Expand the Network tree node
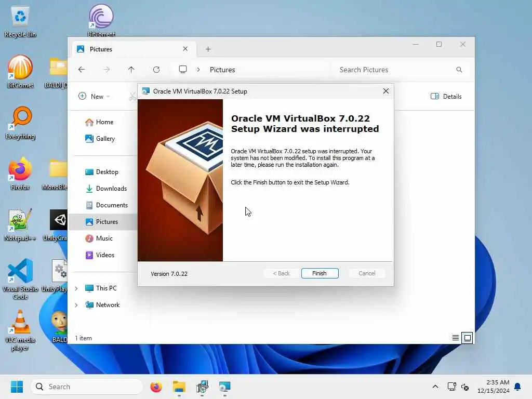This screenshot has height=399, width=532. point(76,305)
